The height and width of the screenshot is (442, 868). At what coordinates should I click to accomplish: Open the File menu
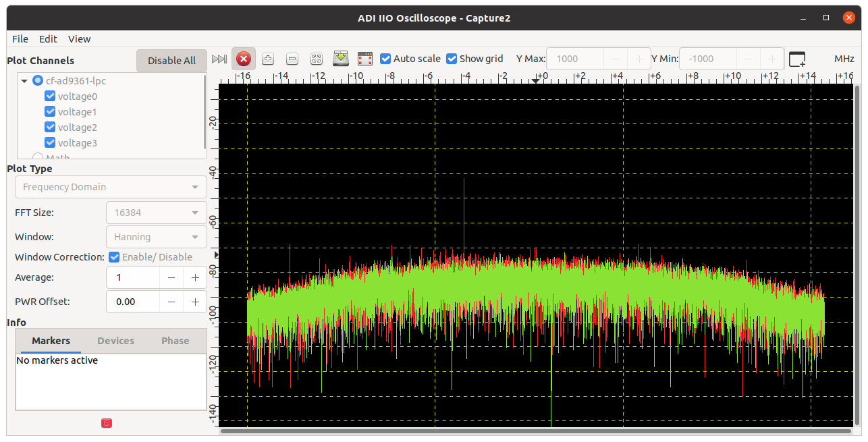tap(20, 39)
